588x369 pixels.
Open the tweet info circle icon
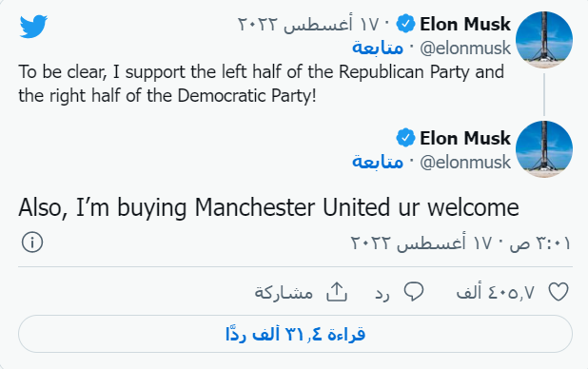pos(32,242)
